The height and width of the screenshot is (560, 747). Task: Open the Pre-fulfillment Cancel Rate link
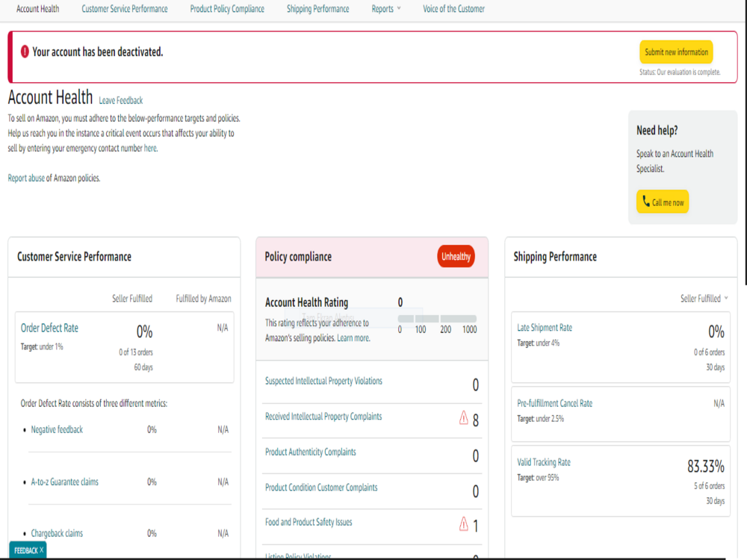[554, 403]
